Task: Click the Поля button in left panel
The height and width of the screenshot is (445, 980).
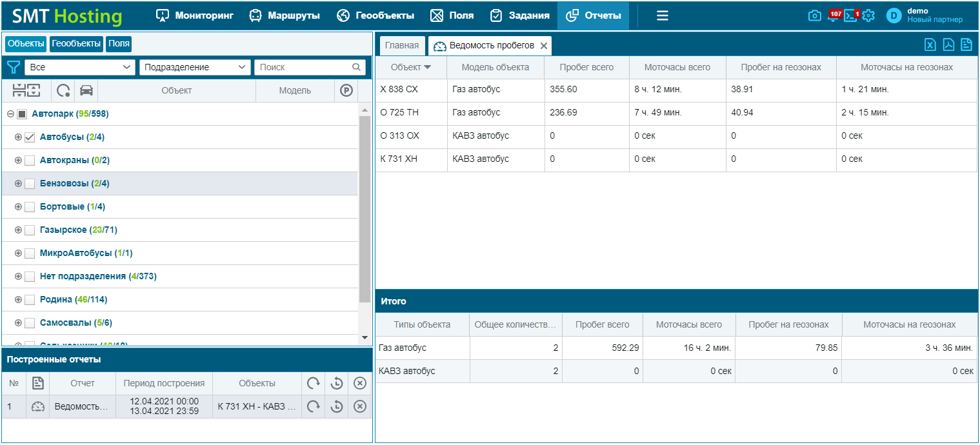Action: tap(119, 44)
